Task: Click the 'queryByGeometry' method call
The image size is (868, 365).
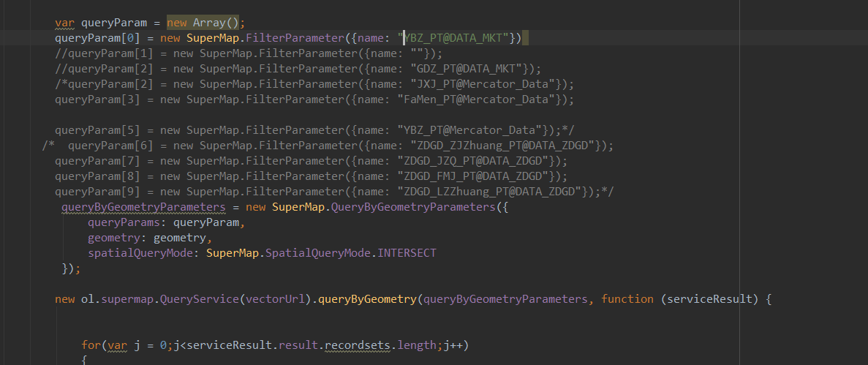Action: coord(368,299)
